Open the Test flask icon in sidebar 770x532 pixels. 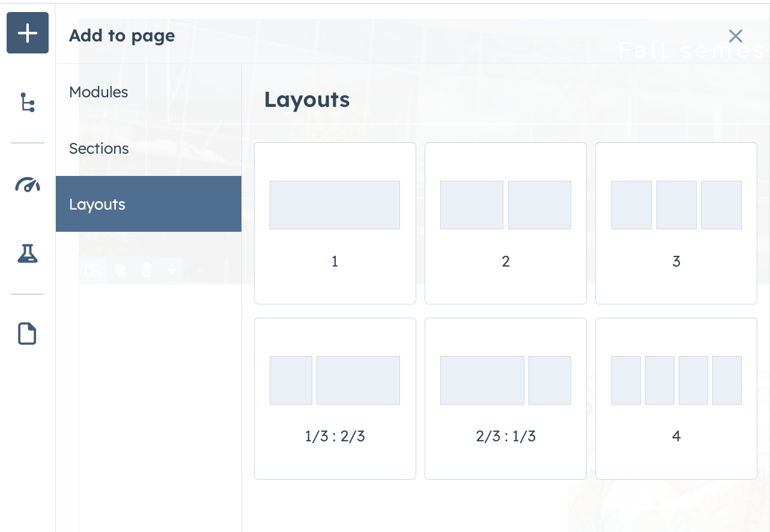27,253
